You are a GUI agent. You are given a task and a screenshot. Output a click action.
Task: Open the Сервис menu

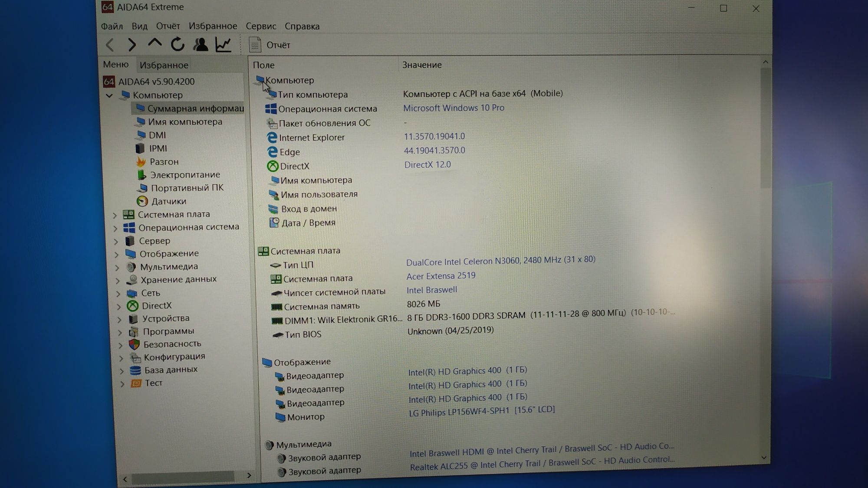(x=261, y=26)
